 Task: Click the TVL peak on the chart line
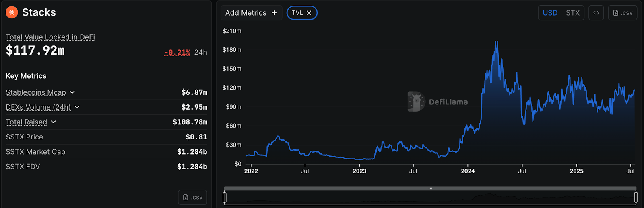[497, 41]
